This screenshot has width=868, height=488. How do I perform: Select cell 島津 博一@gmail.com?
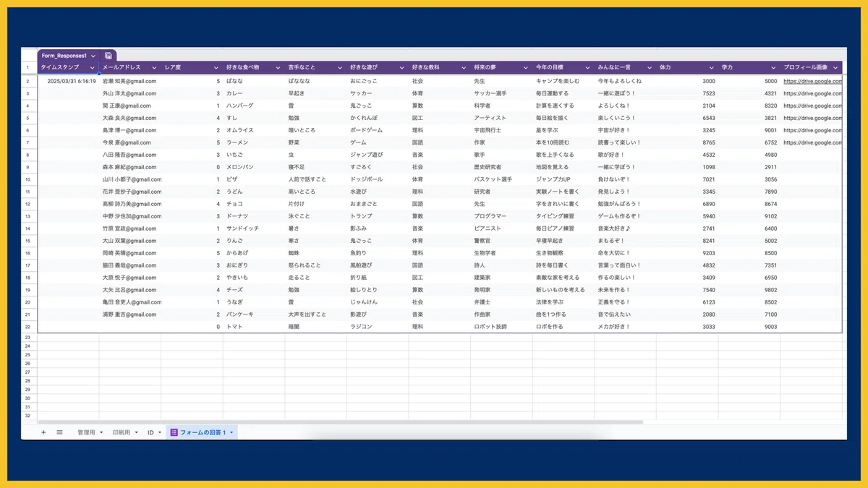click(x=129, y=130)
